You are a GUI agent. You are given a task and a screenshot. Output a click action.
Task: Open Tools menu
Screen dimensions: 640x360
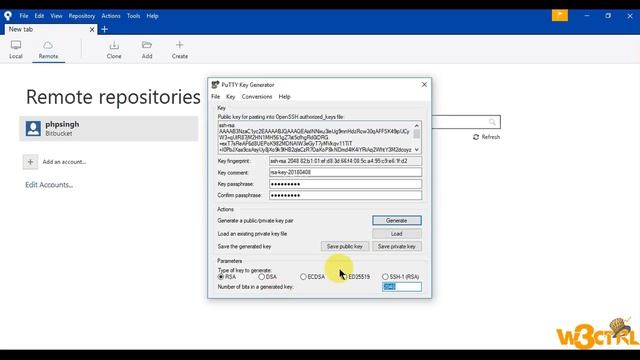tap(133, 16)
